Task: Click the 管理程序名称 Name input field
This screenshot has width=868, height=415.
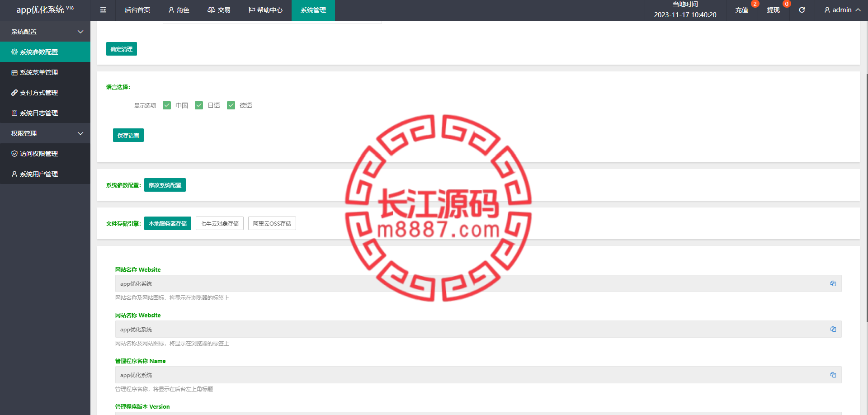Action: (478, 375)
